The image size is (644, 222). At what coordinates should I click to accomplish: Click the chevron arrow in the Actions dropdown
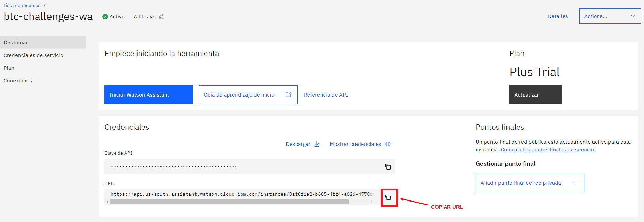[x=633, y=16]
